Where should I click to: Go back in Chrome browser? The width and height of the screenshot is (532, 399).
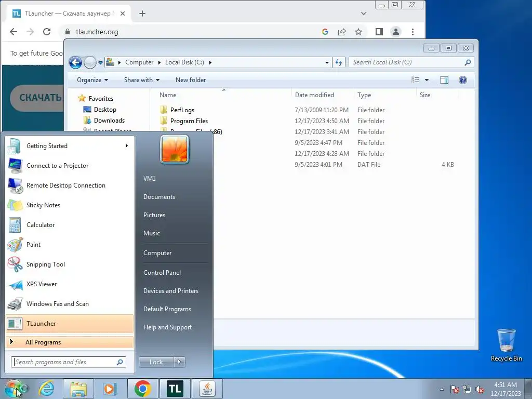[x=14, y=32]
